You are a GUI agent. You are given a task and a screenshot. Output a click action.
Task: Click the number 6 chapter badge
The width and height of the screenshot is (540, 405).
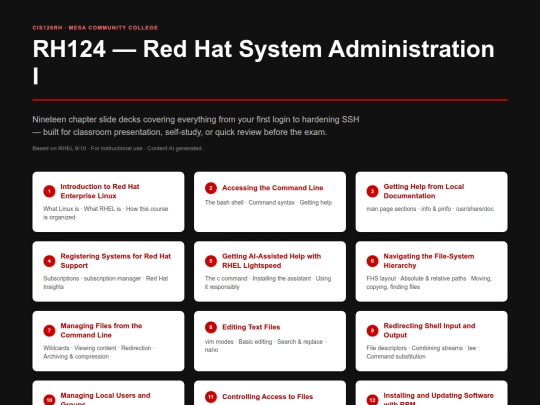coord(372,261)
